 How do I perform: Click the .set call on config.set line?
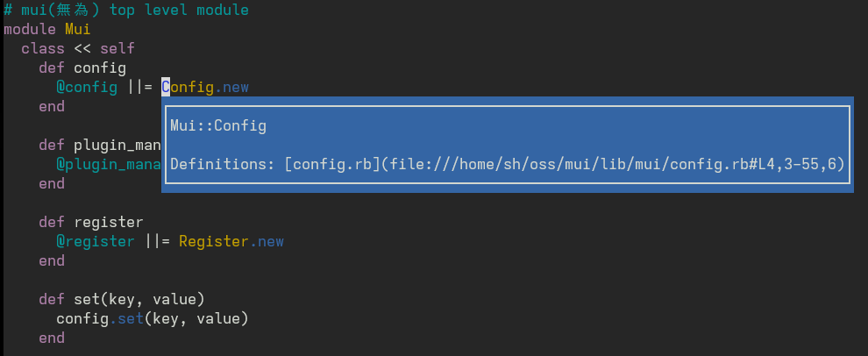point(126,318)
